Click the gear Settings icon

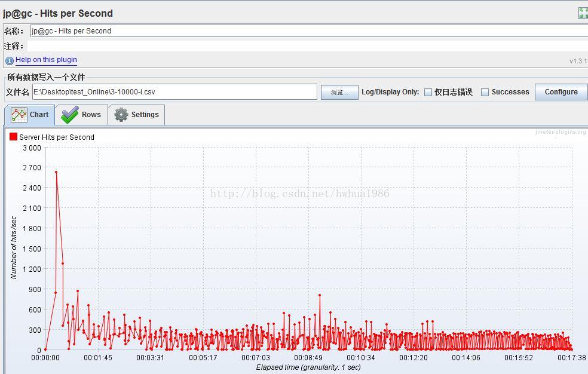pos(121,115)
